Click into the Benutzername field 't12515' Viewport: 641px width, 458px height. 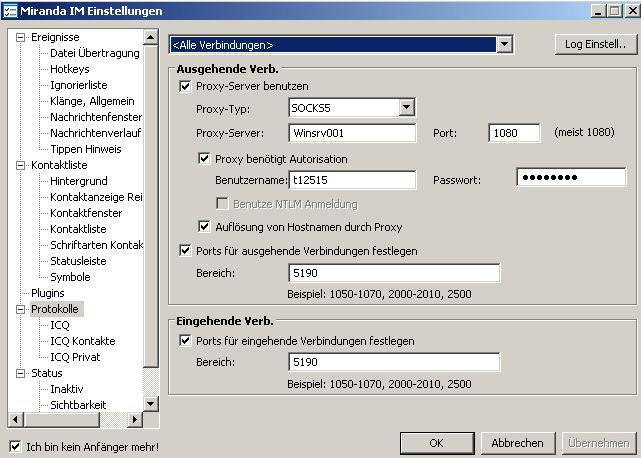click(x=352, y=180)
